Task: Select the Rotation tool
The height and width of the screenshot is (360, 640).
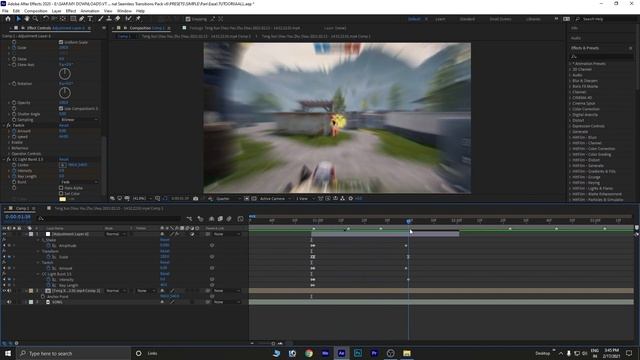Action: coord(46,19)
